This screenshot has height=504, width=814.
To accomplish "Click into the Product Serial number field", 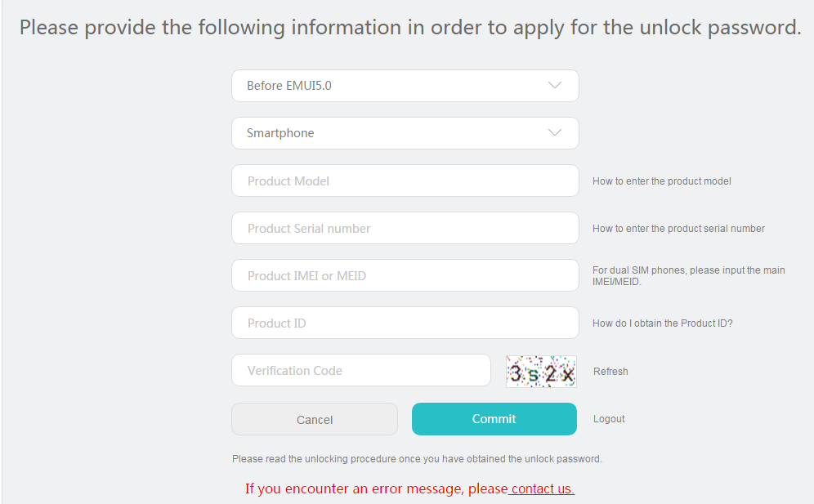I will [405, 228].
